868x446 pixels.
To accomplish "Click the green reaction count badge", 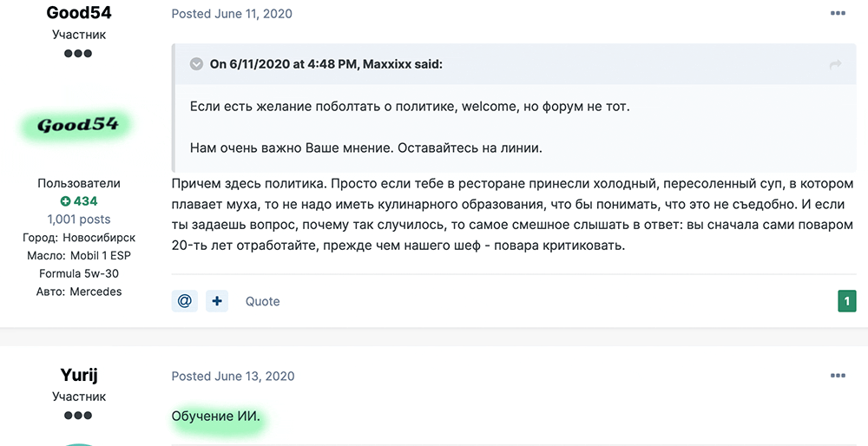I will [x=847, y=301].
